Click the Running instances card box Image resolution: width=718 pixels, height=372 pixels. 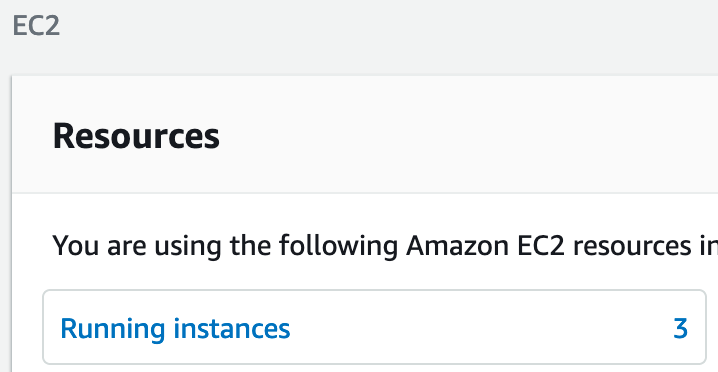(x=374, y=327)
